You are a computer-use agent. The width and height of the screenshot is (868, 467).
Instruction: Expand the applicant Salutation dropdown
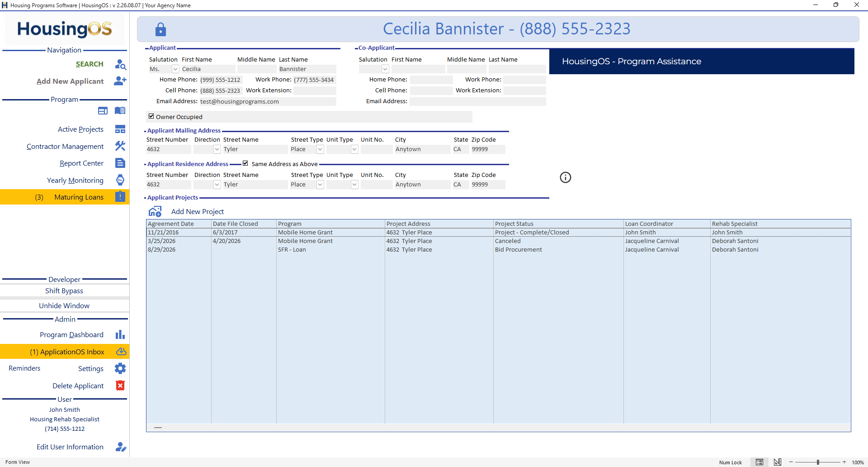(175, 69)
